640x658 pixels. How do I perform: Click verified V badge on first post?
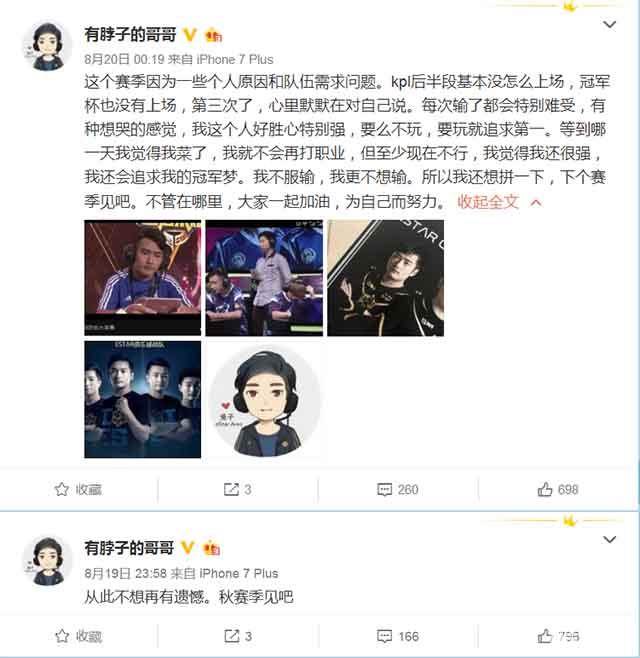[x=190, y=35]
